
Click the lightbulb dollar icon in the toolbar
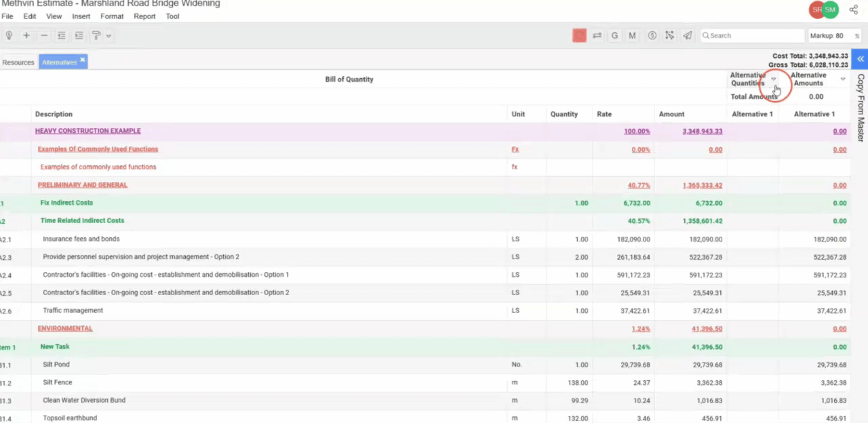(9, 36)
